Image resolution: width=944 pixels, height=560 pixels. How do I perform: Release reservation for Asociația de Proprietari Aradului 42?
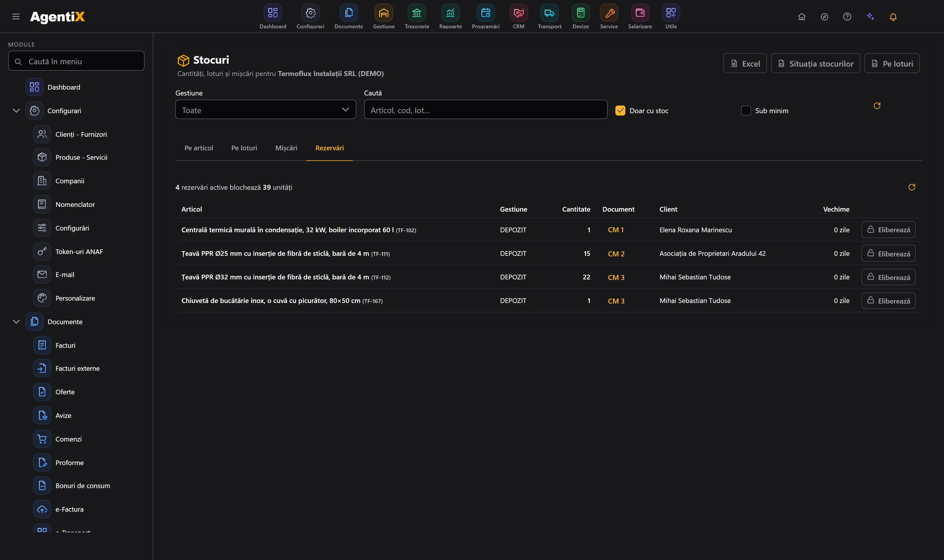(888, 253)
